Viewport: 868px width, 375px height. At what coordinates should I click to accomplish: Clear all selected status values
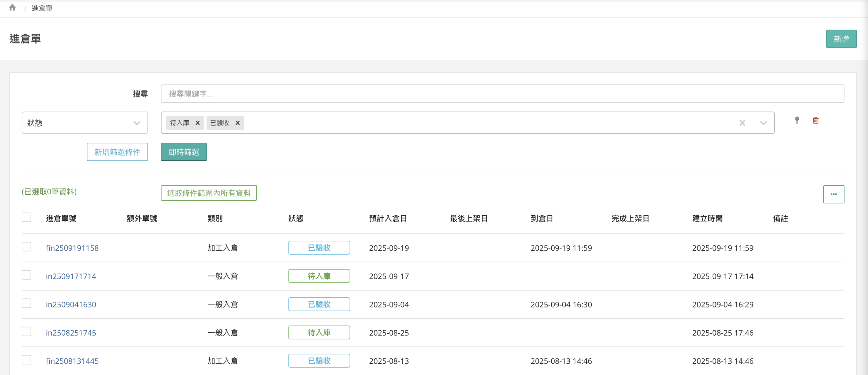tap(742, 123)
